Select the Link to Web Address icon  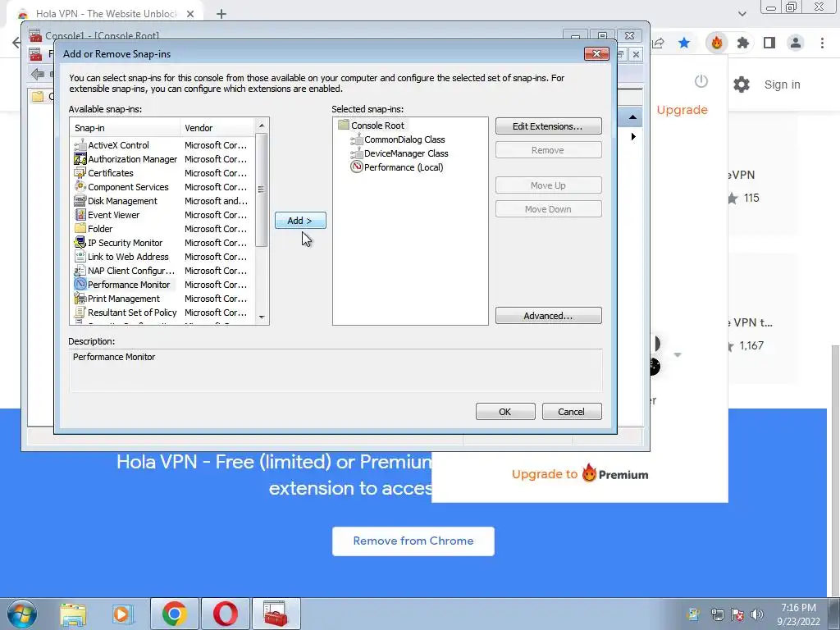(x=80, y=257)
